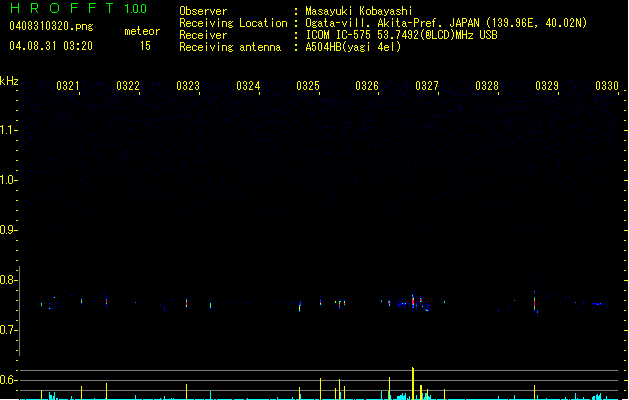Click the 0322 time marker
Image resolution: width=629 pixels, height=400 pixels.
128,86
